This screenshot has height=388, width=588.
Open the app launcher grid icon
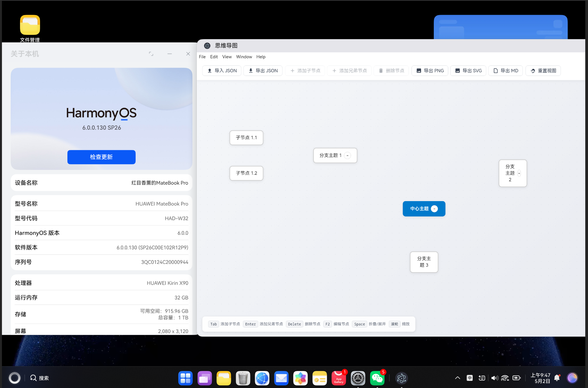click(x=185, y=378)
